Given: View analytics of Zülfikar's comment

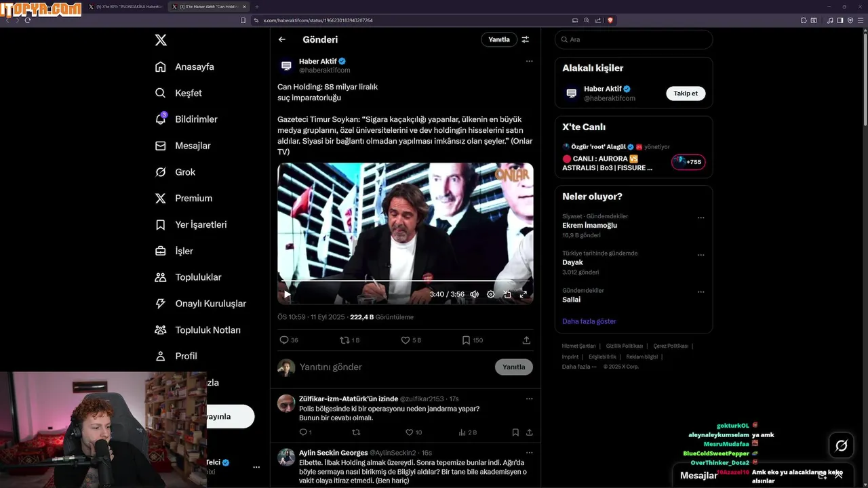Looking at the screenshot, I should point(467,432).
